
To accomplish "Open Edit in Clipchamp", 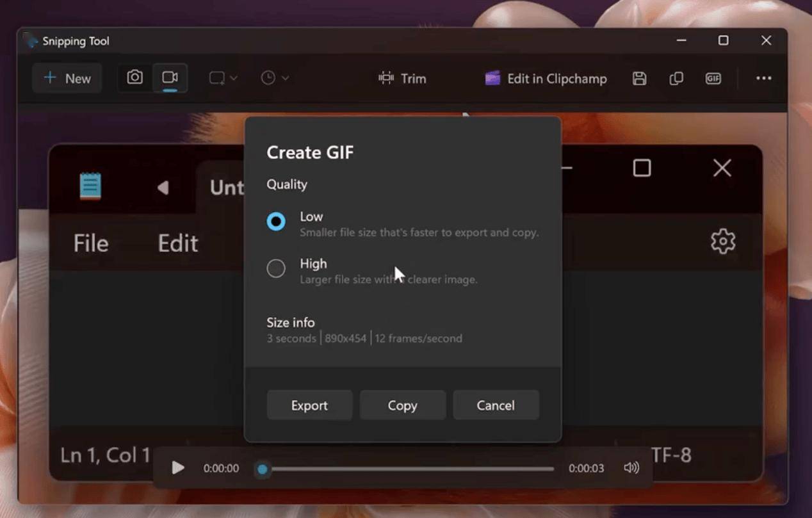I will 546,78.
